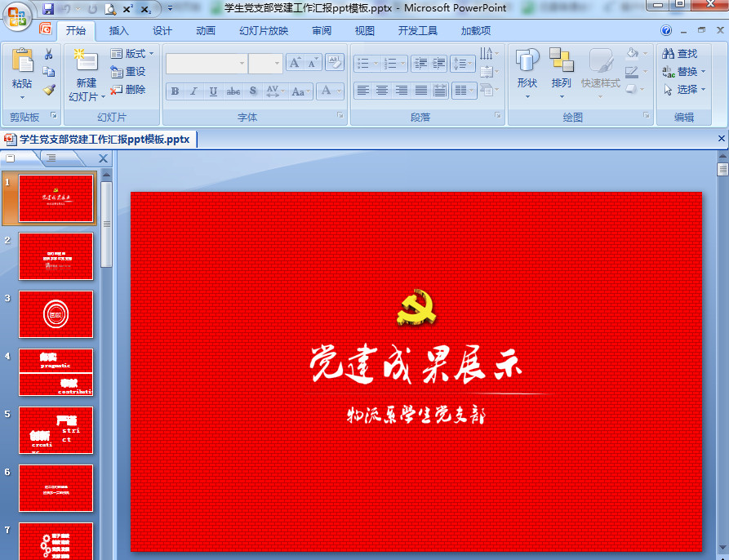Image resolution: width=729 pixels, height=560 pixels.
Task: Activate Format Painter brush
Action: (48, 89)
